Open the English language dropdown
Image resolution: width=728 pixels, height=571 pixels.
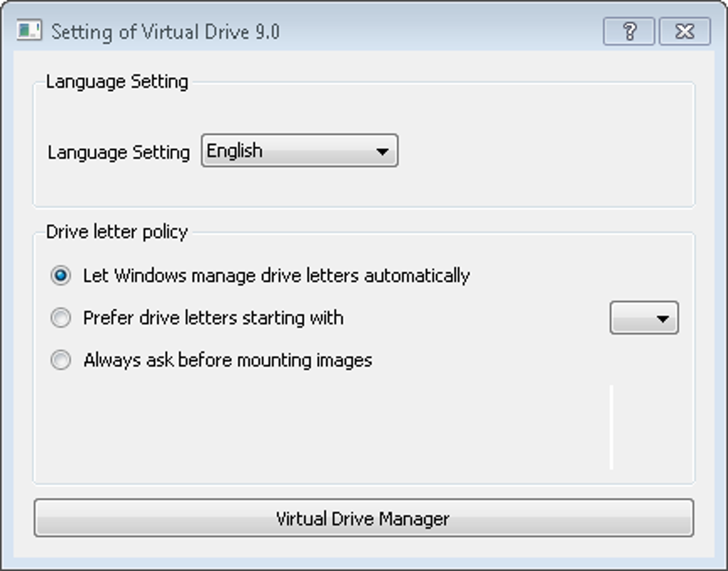300,151
